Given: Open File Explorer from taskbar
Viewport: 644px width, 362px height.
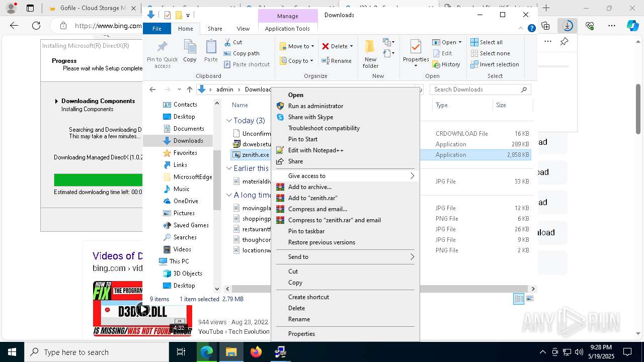Looking at the screenshot, I should 231,352.
